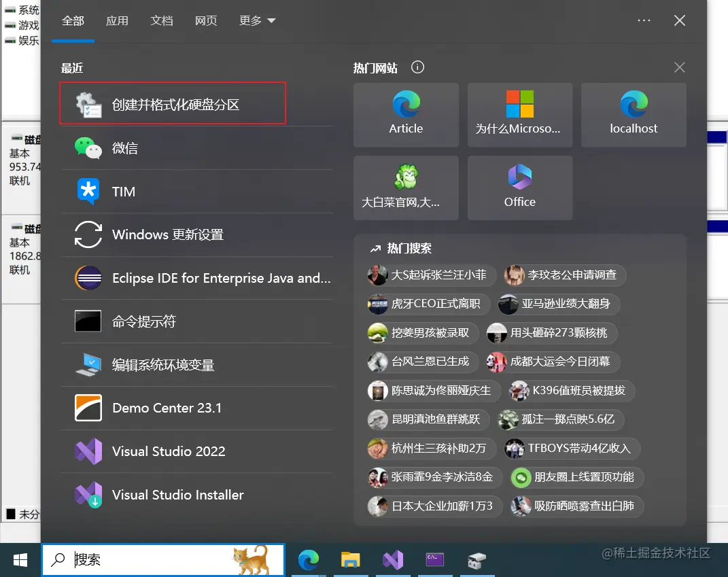Open Windows 更新设置 refresh icon
The image size is (728, 577).
pos(88,234)
